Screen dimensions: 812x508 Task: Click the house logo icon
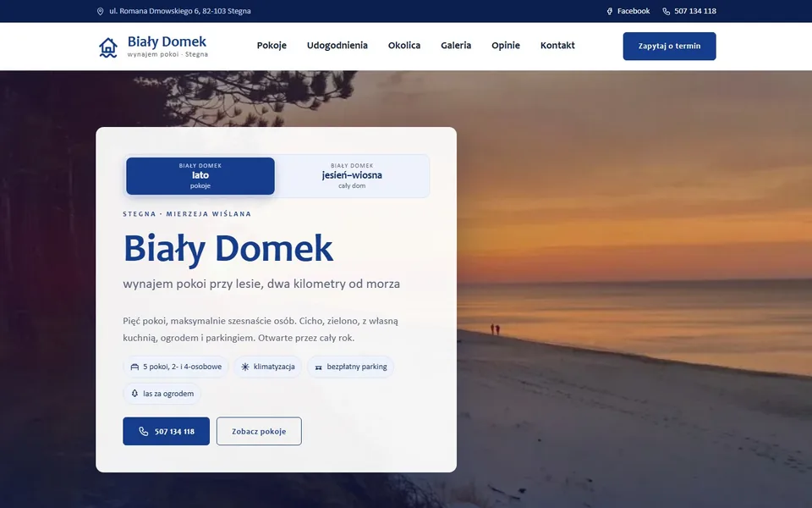point(108,47)
